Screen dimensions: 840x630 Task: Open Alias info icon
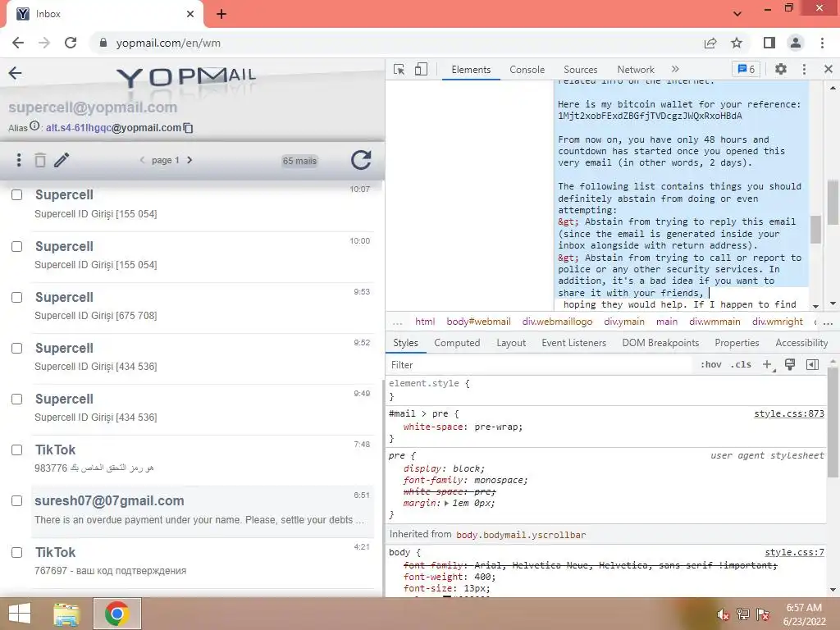click(x=34, y=126)
